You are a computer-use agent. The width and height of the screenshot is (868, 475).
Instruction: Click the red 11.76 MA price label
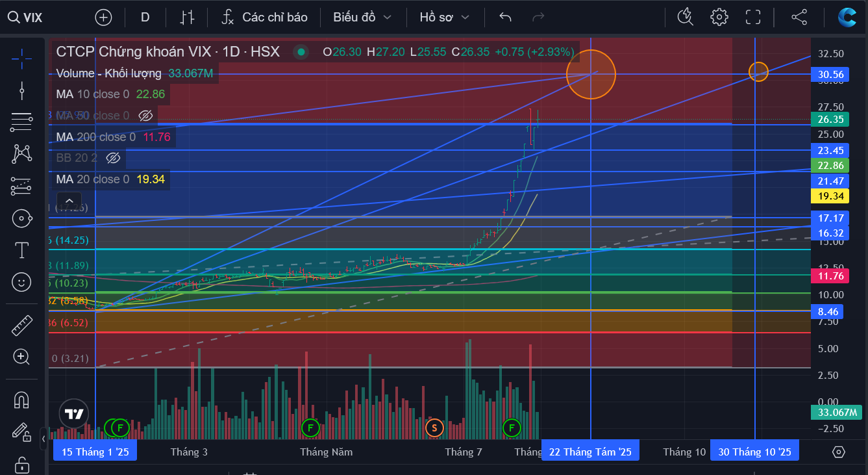830,276
